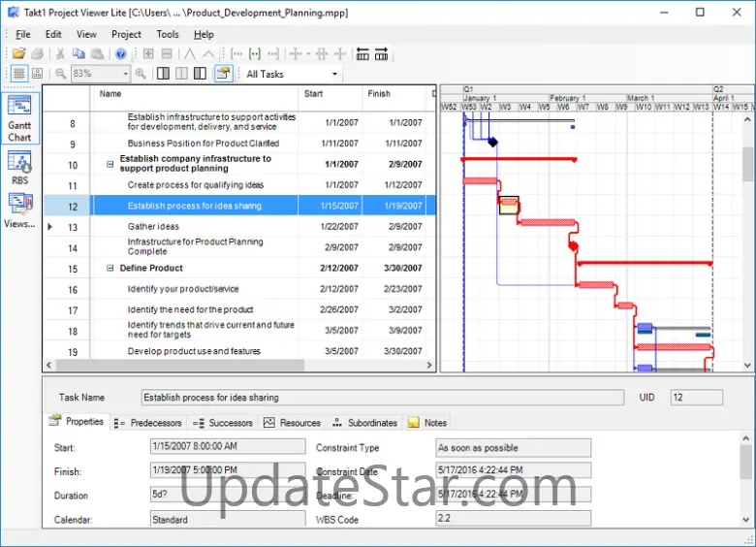756x547 pixels.
Task: Open the Edit menu
Action: coord(53,34)
